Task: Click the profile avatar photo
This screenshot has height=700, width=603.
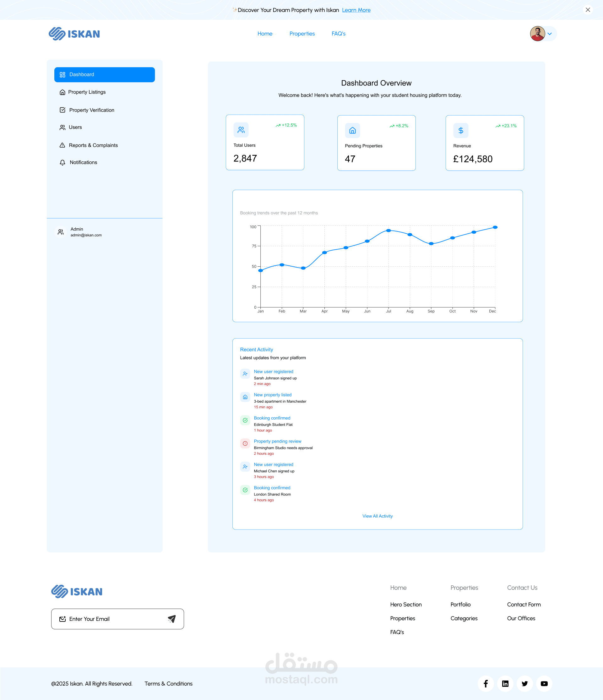Action: tap(537, 34)
